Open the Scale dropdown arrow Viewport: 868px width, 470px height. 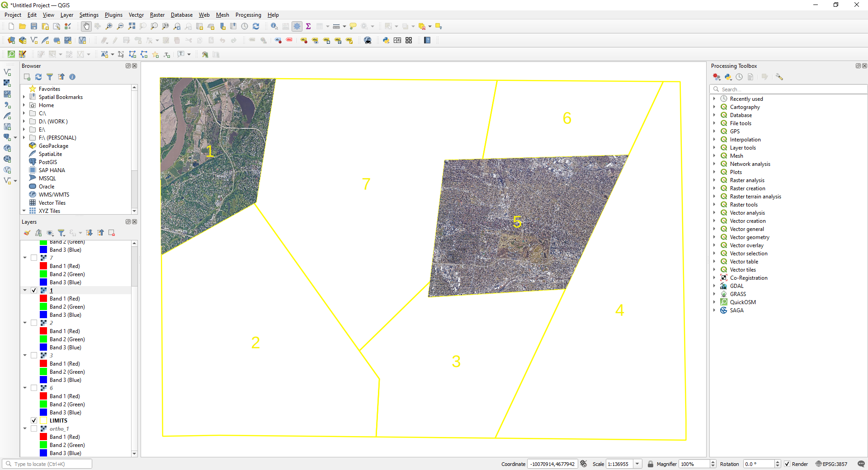coord(637,464)
